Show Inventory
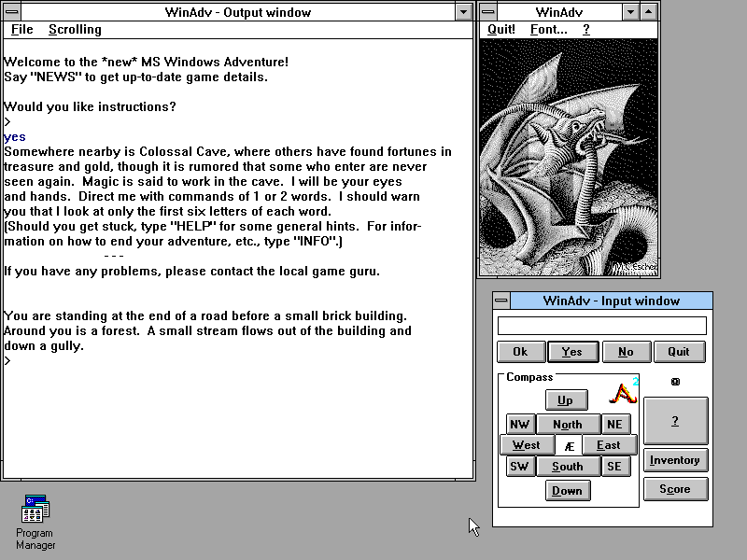Image resolution: width=747 pixels, height=560 pixels. tap(675, 460)
